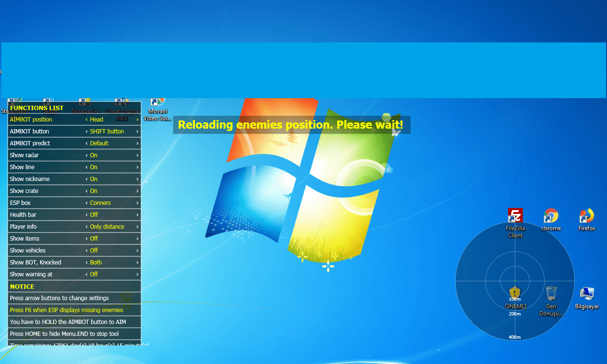Open the Movavi Video Suite desktop shortcut
The height and width of the screenshot is (364, 607).
[x=157, y=109]
